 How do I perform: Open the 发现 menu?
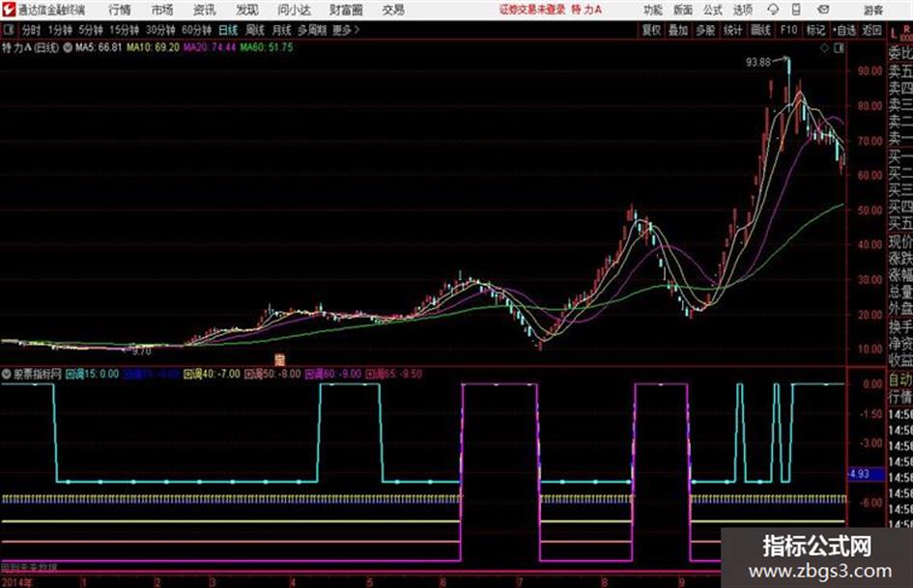pos(247,10)
